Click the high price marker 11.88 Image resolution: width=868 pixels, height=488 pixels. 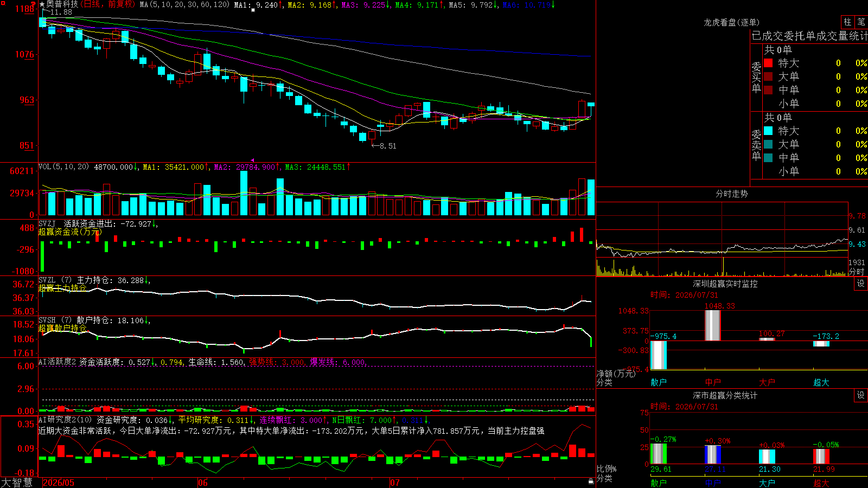point(61,12)
